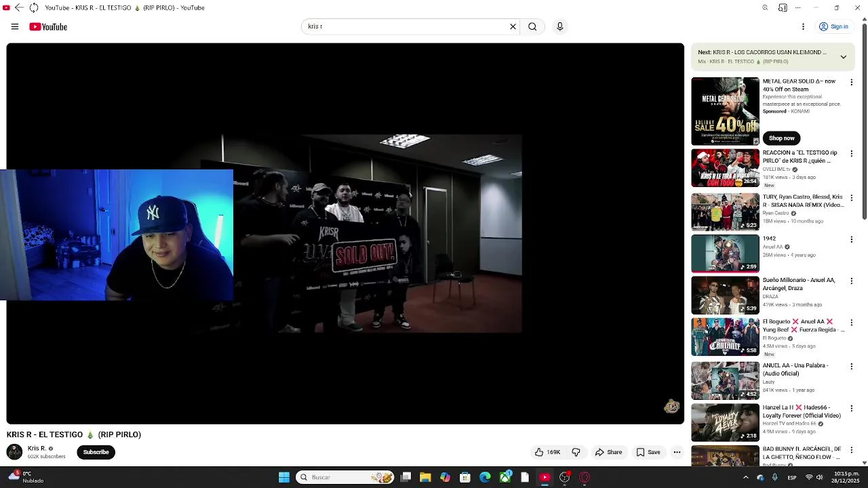Save the video to a playlist
The height and width of the screenshot is (488, 868).
[x=648, y=452]
